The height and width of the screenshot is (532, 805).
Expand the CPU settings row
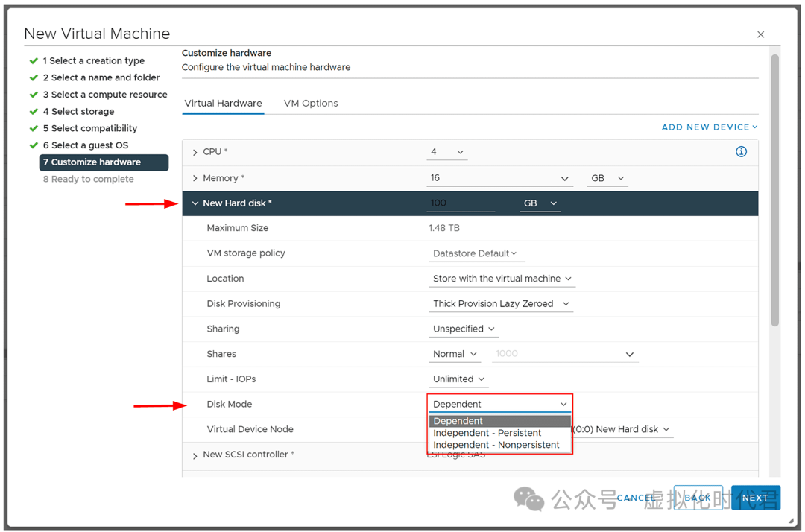[x=195, y=152]
